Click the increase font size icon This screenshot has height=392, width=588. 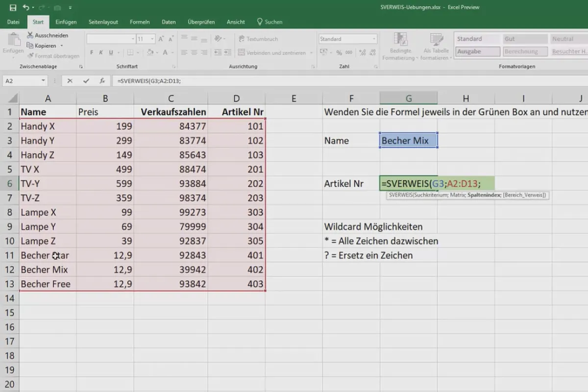pos(162,39)
